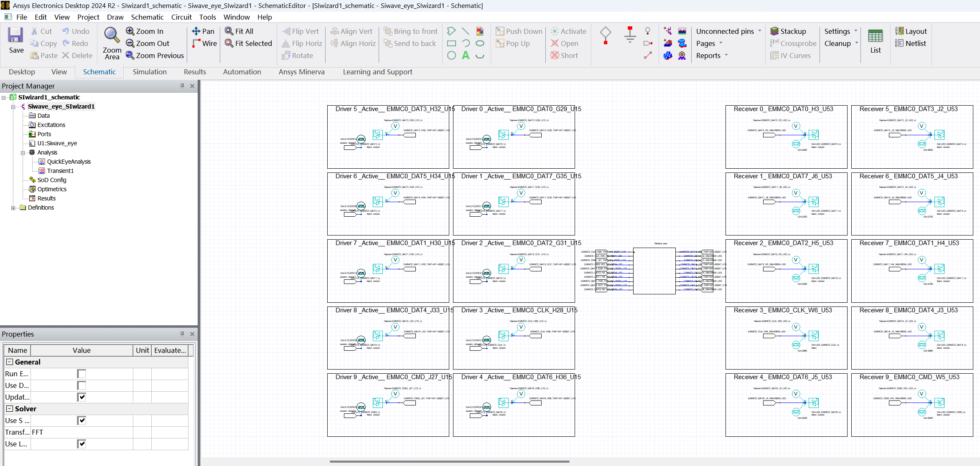Expand the Definitions tree folder
The width and height of the screenshot is (980, 466).
coord(13,208)
